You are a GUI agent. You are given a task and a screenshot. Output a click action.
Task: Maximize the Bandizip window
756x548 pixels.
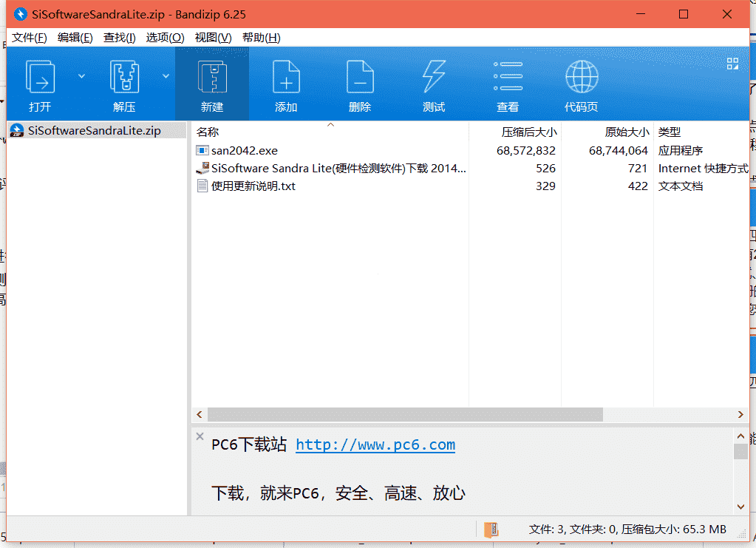[683, 14]
